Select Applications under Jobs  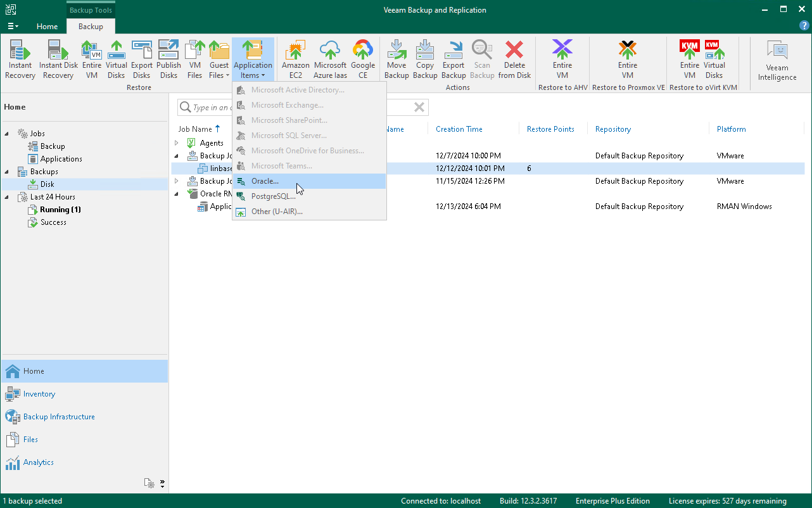[61, 159]
